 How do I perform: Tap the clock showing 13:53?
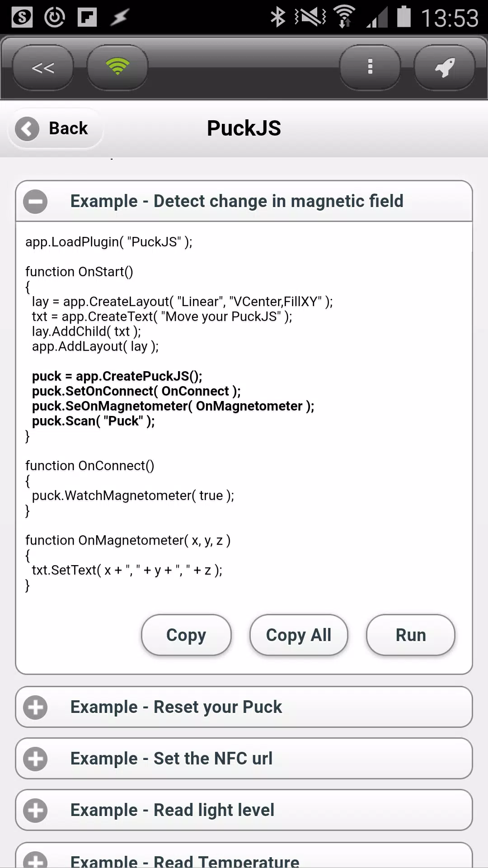[450, 18]
